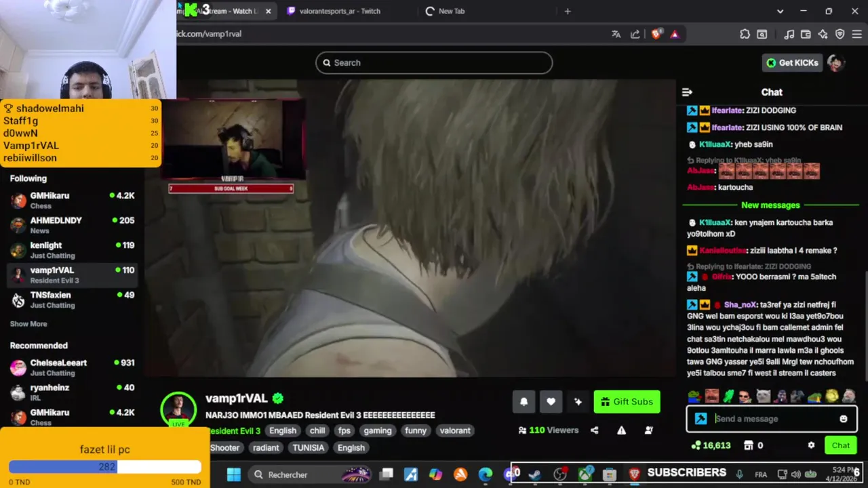The width and height of the screenshot is (868, 488).
Task: Open AHMEDLNDY channel in Following
Action: (x=73, y=225)
